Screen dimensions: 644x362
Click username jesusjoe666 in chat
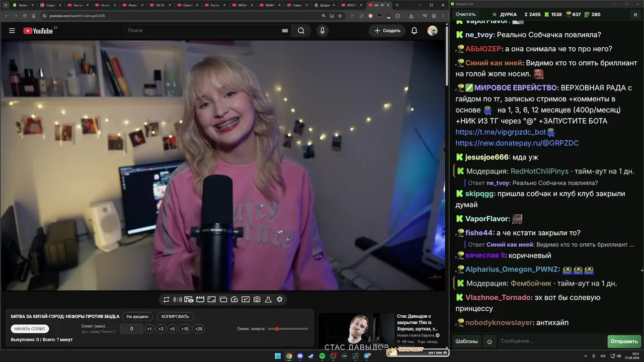[487, 157]
